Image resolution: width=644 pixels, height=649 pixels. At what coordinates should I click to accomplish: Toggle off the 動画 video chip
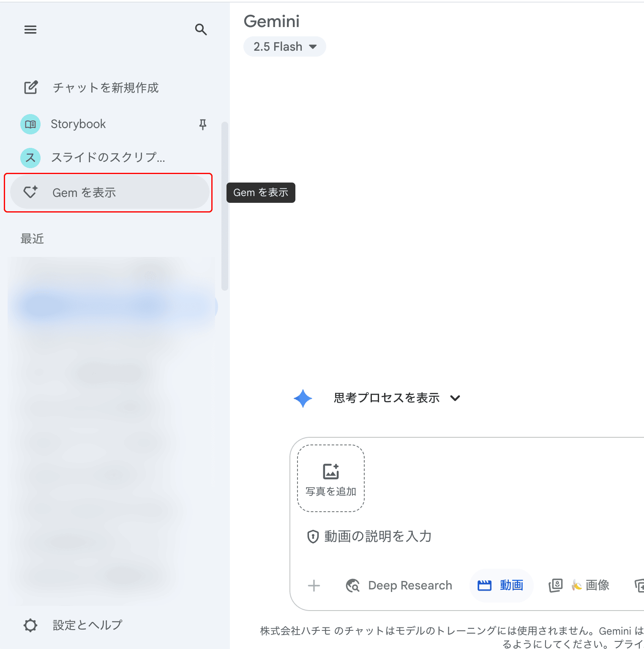501,586
